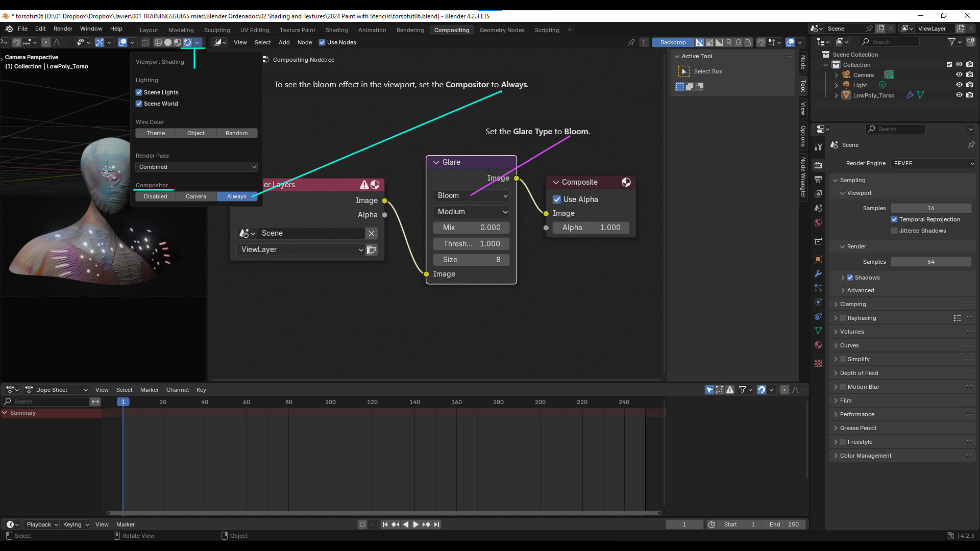This screenshot has width=980, height=551.
Task: Open the File menu
Action: (x=22, y=29)
